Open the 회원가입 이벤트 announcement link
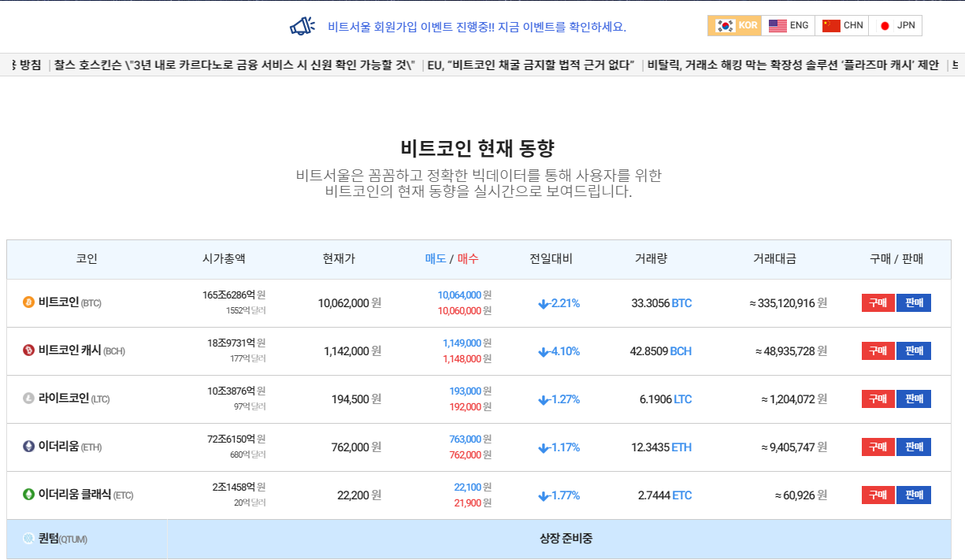Image resolution: width=965 pixels, height=560 pixels. click(x=477, y=27)
